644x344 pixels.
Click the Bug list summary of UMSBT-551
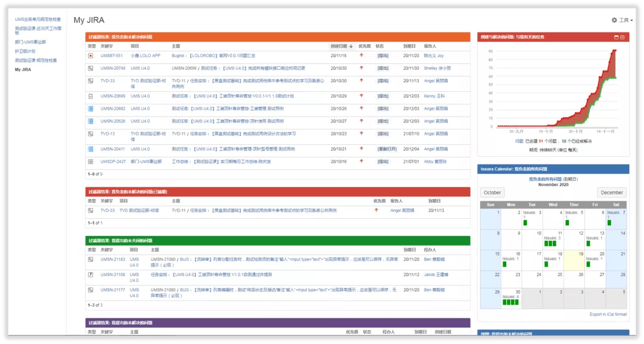click(x=213, y=56)
